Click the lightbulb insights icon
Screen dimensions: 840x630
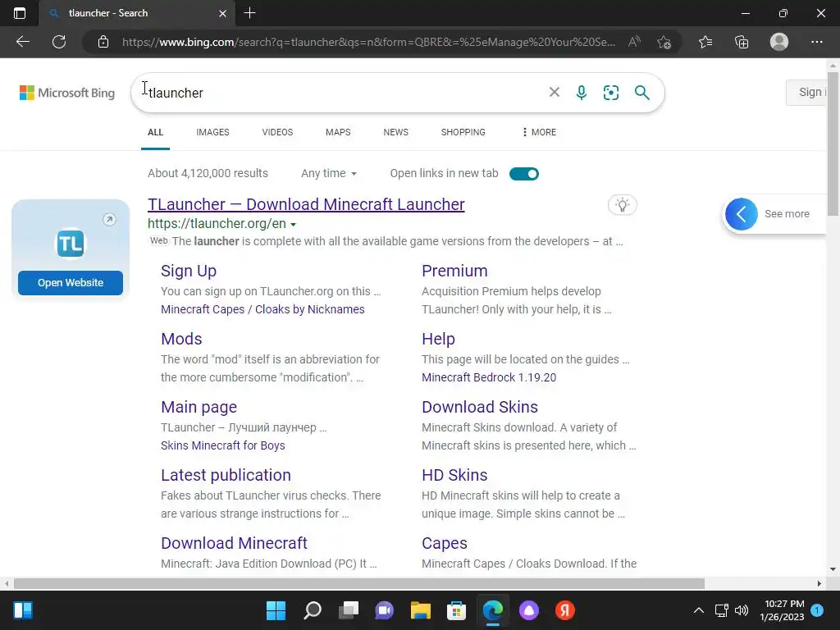[x=622, y=205]
